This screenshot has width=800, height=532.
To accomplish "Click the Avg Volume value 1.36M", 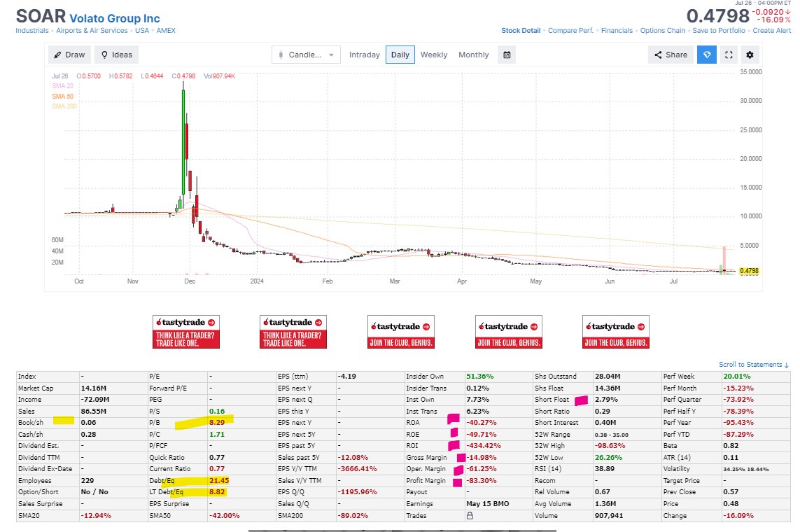I will 605,503.
